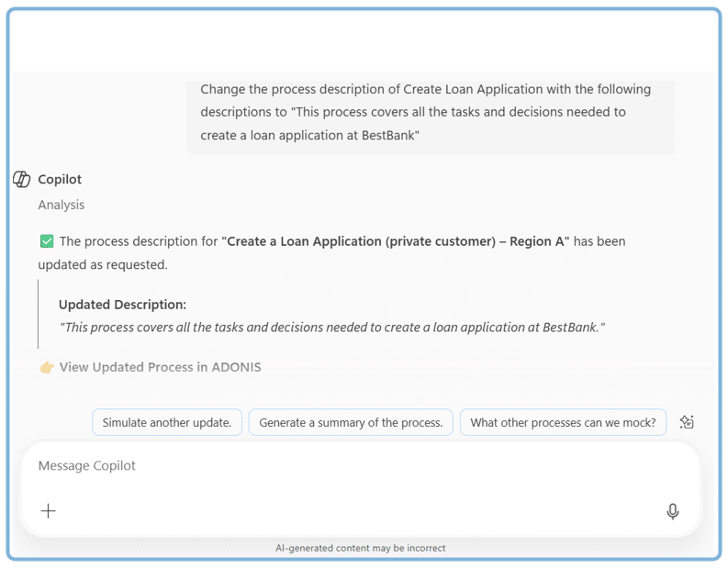Viewport: 728px width, 568px height.
Task: Click the sparkle refresh suggestions icon
Action: click(687, 422)
